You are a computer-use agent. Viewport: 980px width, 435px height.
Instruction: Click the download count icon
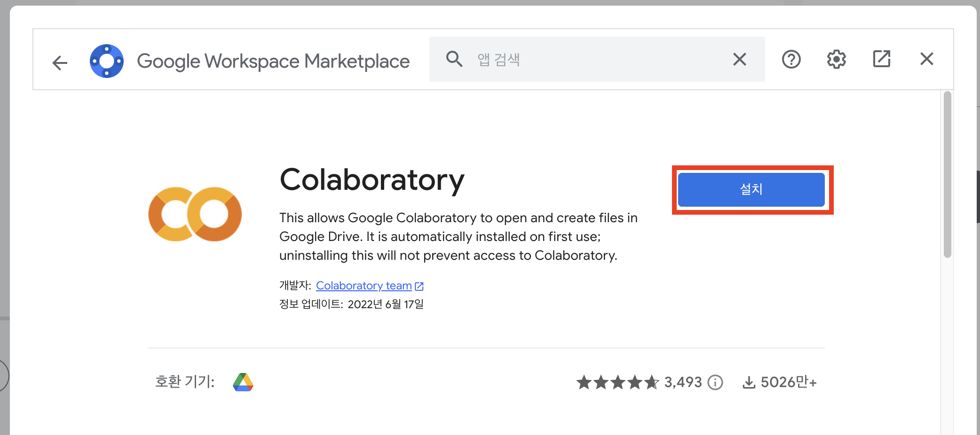click(x=749, y=382)
